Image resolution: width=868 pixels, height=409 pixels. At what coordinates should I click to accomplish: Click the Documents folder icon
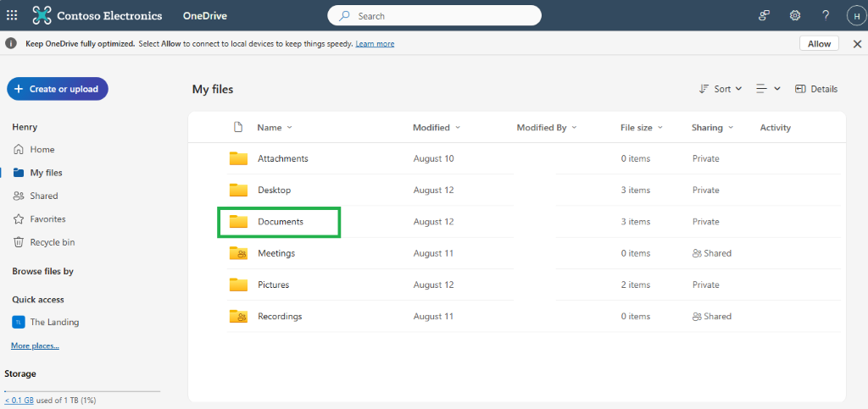(238, 222)
